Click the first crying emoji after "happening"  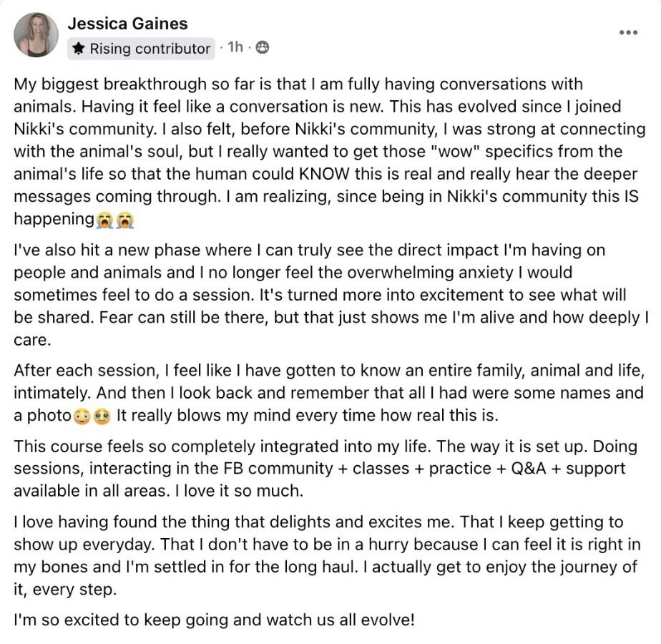(104, 220)
